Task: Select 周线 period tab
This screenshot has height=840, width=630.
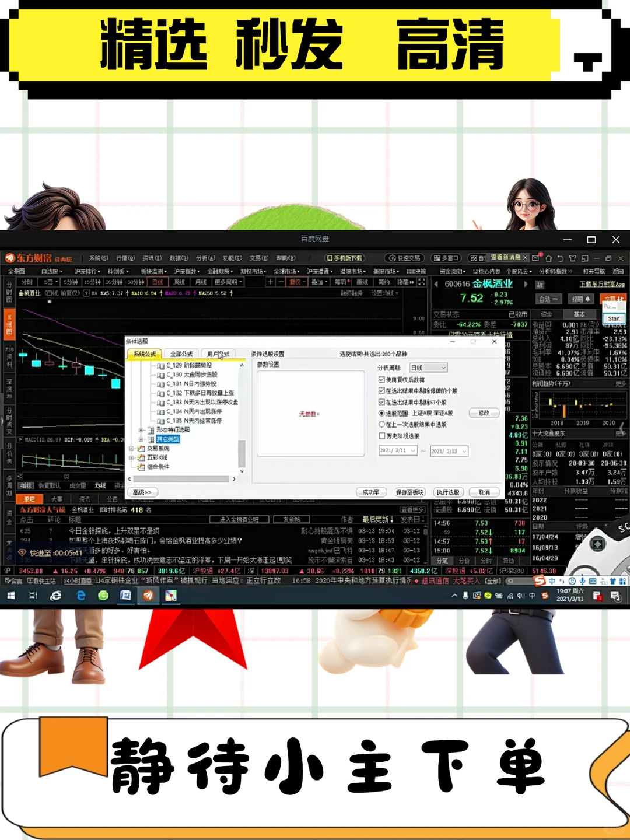Action: (179, 282)
